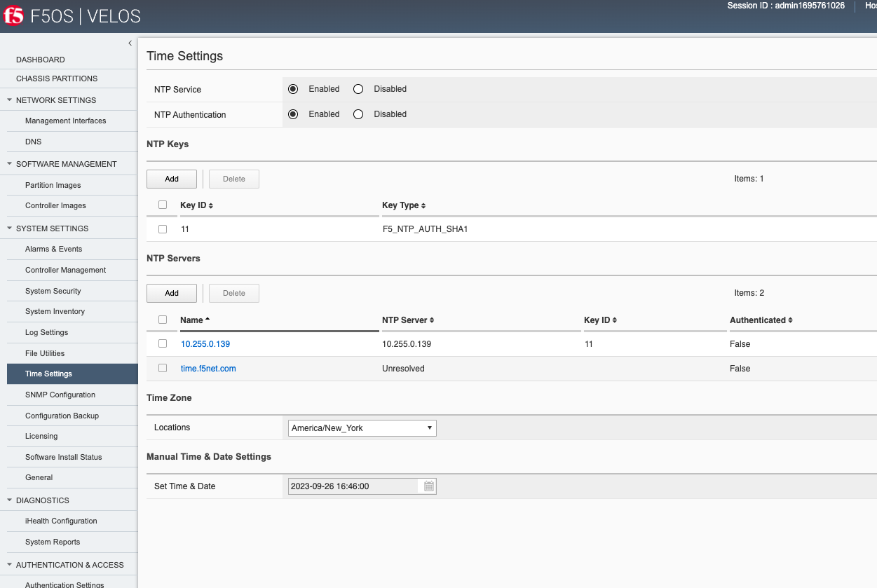Collapse SYSTEM SETTINGS section
The width and height of the screenshot is (877, 588).
point(10,228)
